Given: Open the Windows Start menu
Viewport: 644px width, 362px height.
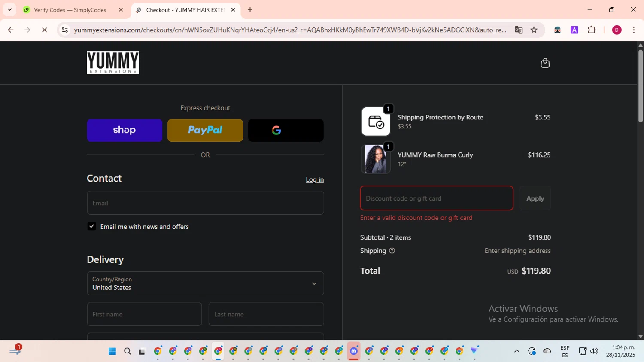Looking at the screenshot, I should [112, 351].
